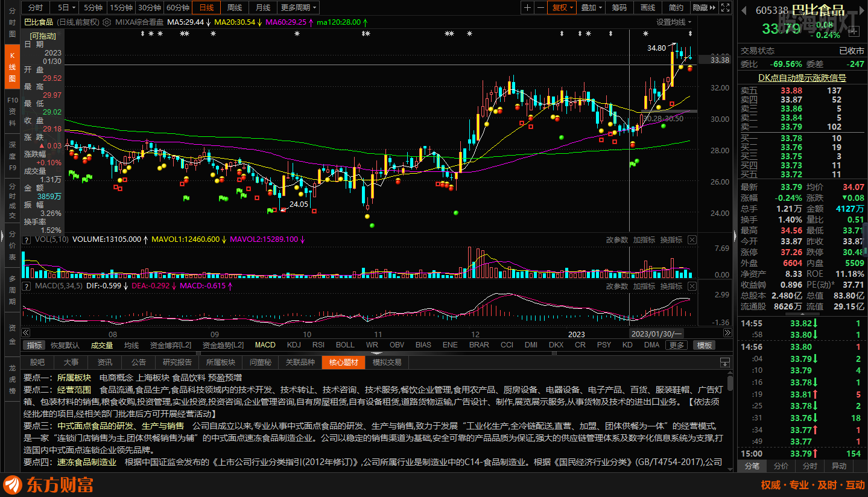Viewport: 868px width, 497px height.
Task: Open 更多周期 dropdown
Action: pos(299,8)
